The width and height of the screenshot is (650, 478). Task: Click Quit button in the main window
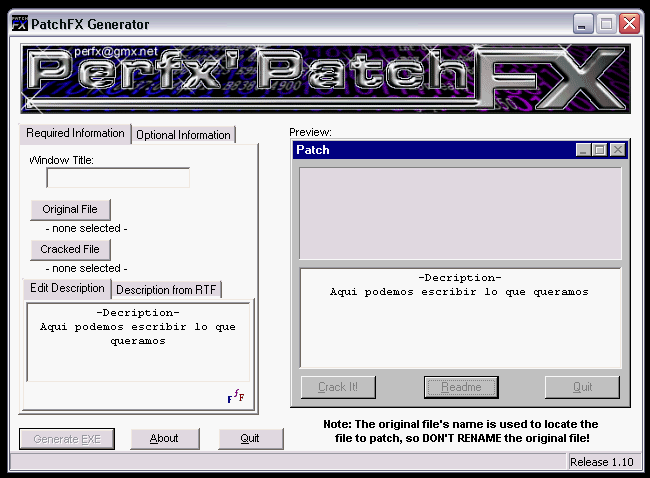pyautogui.click(x=250, y=438)
